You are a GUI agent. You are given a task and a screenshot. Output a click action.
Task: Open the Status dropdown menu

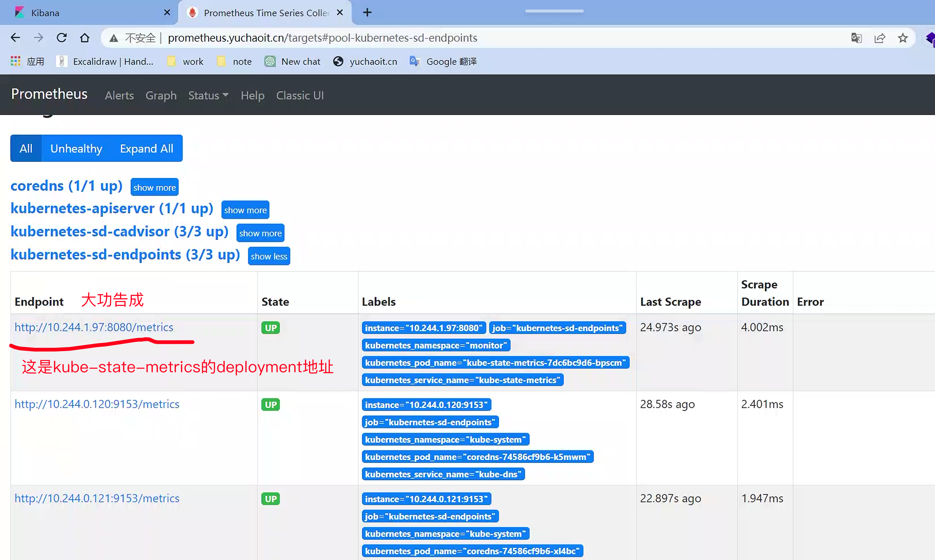point(208,95)
